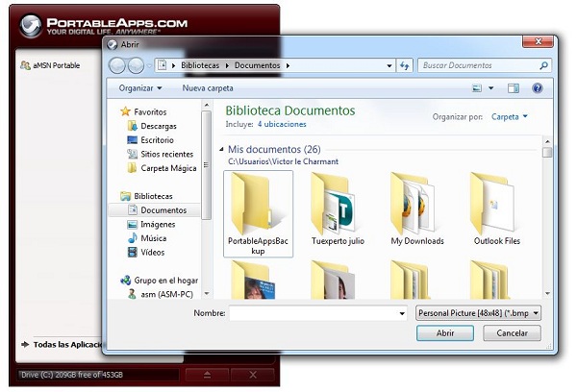
Task: Open the Organizar menu
Action: [x=140, y=88]
